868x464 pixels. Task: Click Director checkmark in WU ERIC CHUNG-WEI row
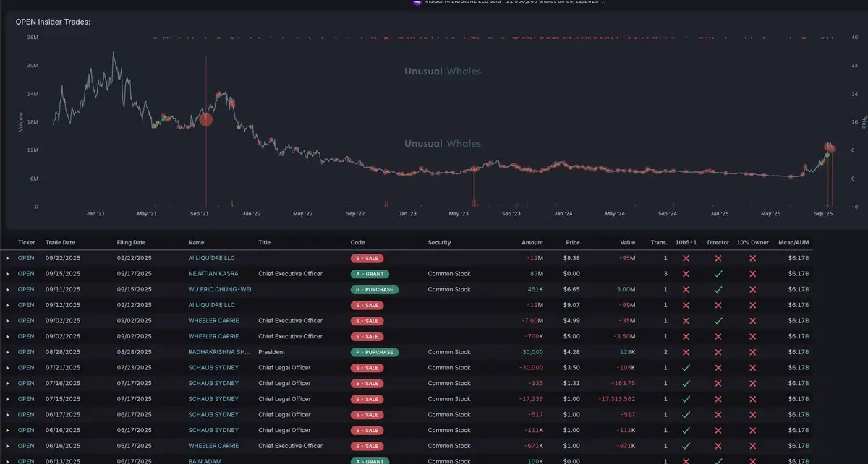tap(718, 289)
